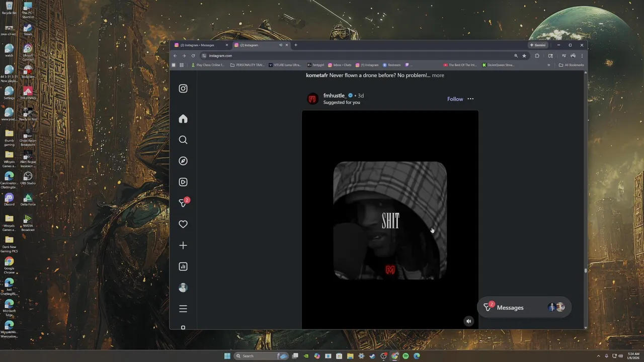Open the 'Play Chess Online' bookmark
Viewport: 644px width, 362px height.
[x=208, y=65]
